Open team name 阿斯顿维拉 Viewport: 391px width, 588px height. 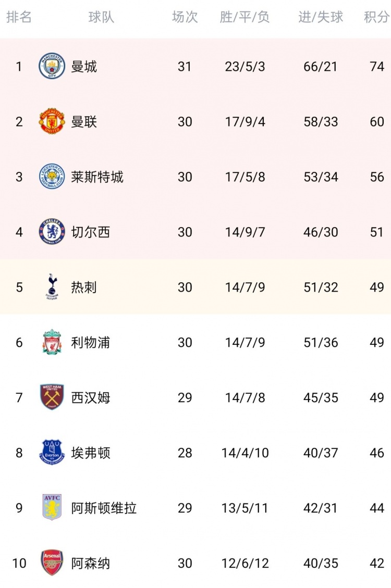point(104,508)
